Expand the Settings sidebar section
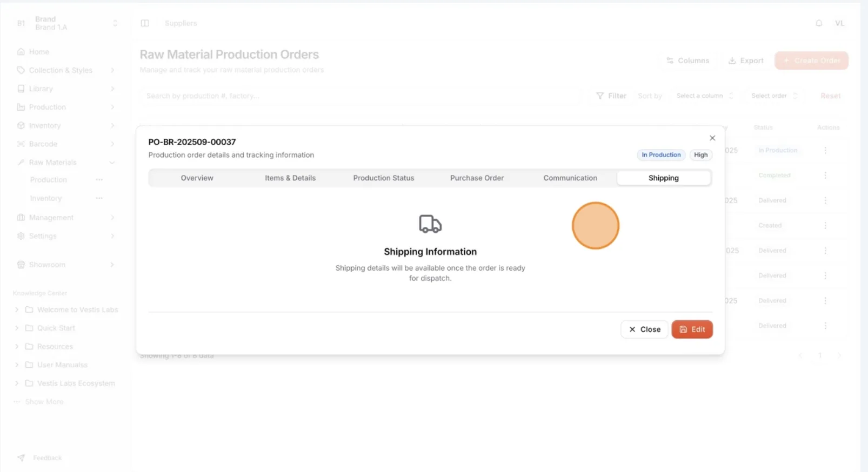The image size is (868, 472). [66, 236]
